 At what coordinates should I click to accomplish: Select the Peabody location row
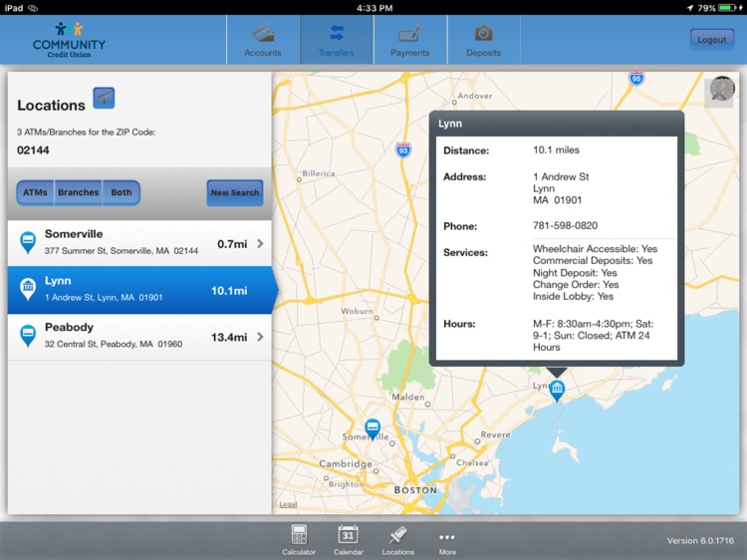(139, 337)
